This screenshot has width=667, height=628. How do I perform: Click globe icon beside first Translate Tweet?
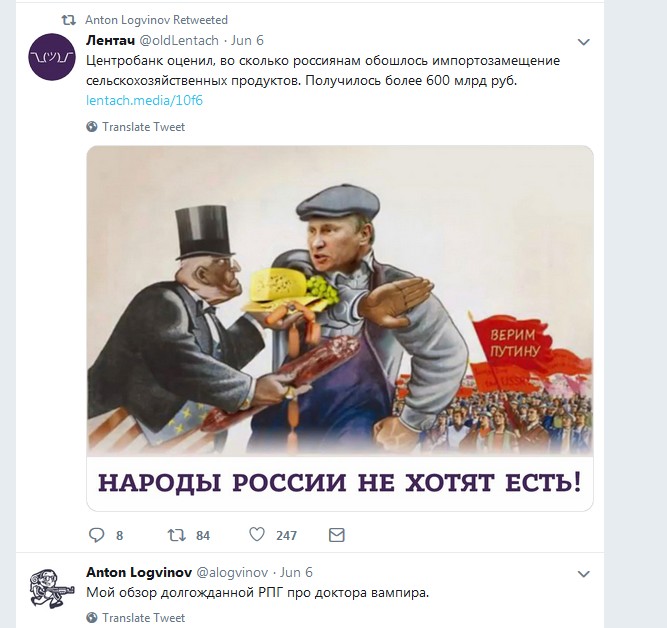click(x=91, y=127)
